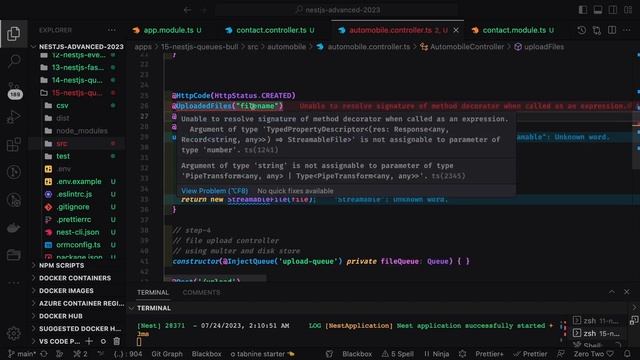
Task: Click the 5 Spell warning status item
Action: click(398, 354)
